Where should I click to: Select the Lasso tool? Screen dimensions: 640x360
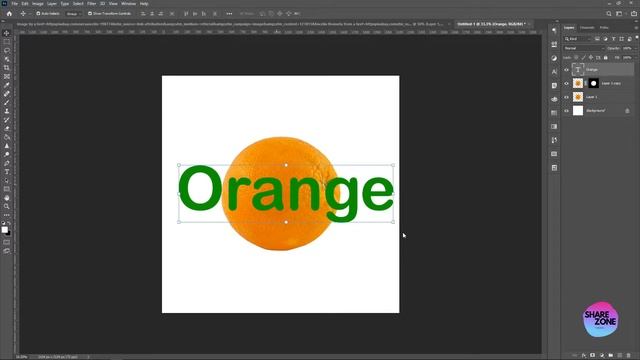(7, 50)
